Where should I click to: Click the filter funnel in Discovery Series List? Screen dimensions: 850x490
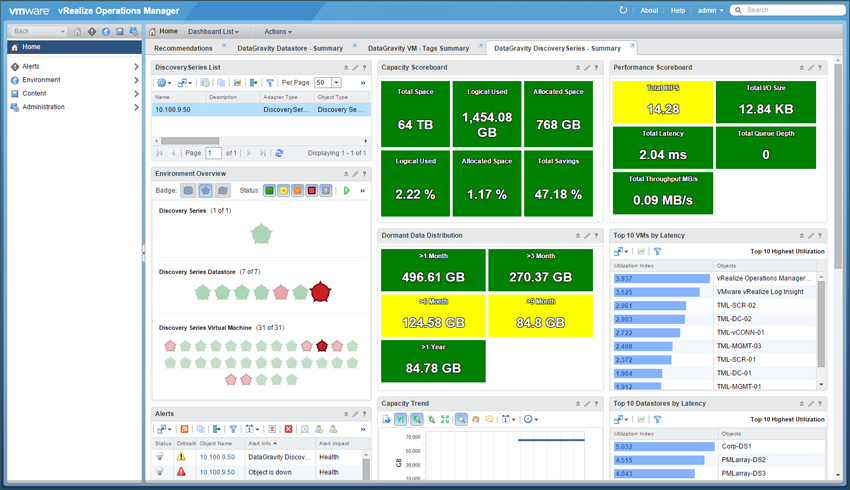[269, 83]
